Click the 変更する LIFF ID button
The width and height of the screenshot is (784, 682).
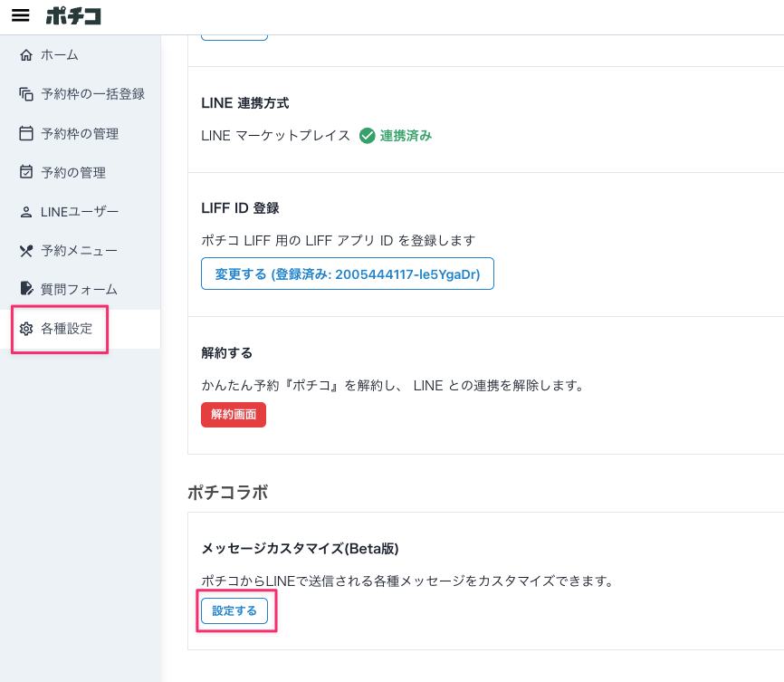347,274
